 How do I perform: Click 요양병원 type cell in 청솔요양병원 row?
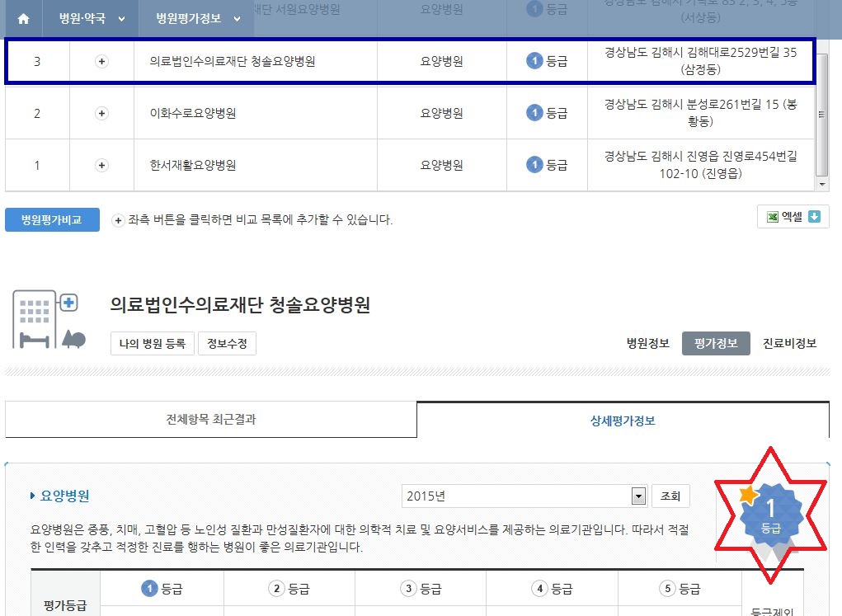[x=442, y=61]
